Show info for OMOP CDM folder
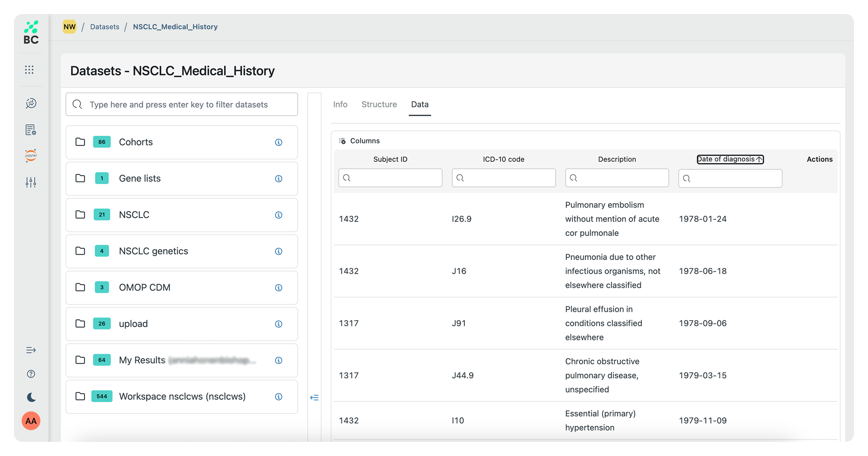 coord(279,288)
